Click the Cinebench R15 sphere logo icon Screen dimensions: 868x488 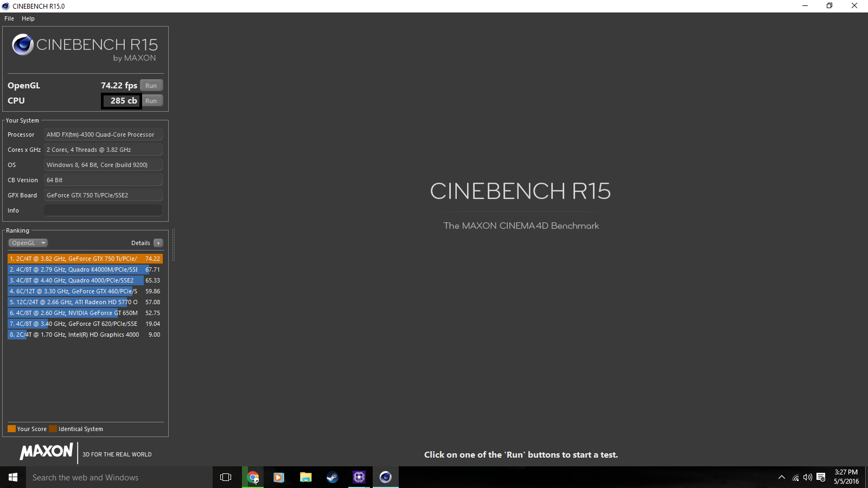[23, 44]
